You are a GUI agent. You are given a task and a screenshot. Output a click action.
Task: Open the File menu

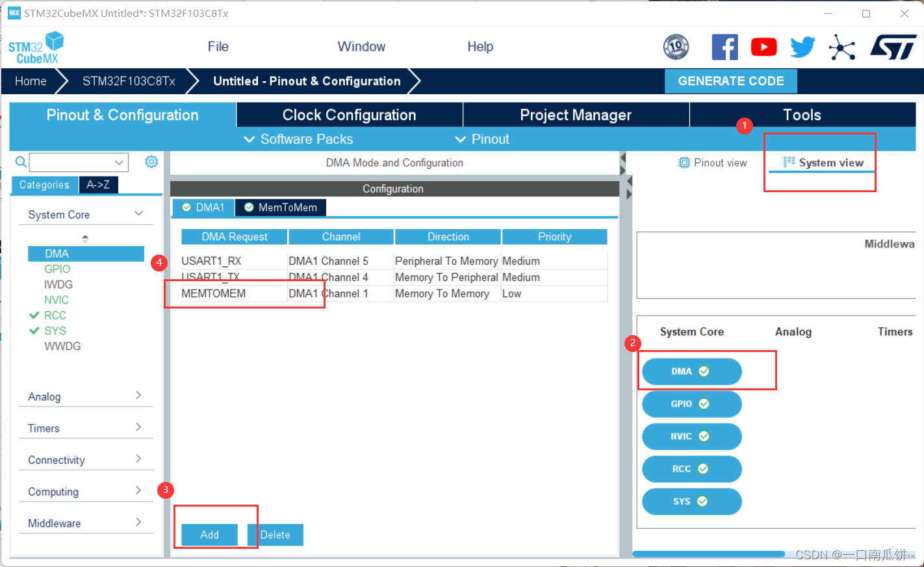[x=218, y=47]
